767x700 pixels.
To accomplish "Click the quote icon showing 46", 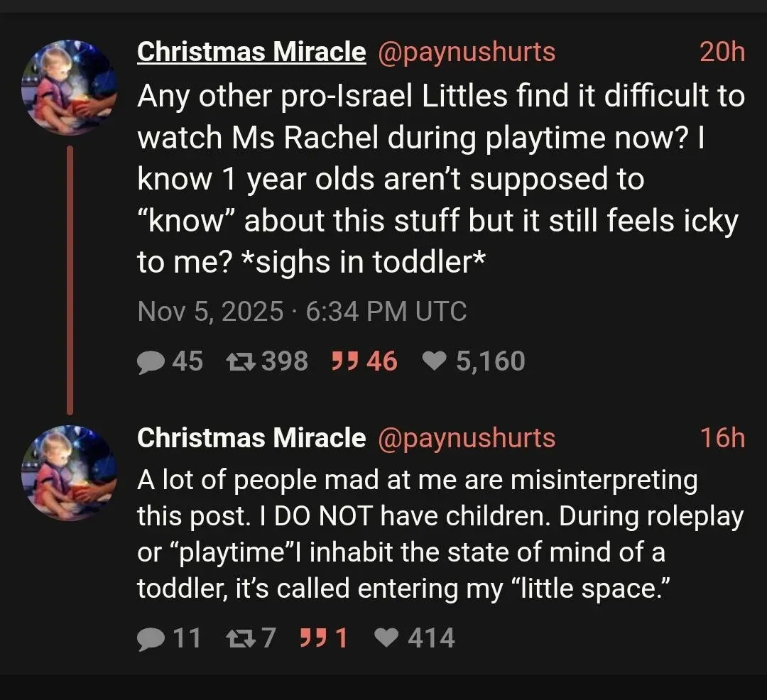I will (x=343, y=362).
